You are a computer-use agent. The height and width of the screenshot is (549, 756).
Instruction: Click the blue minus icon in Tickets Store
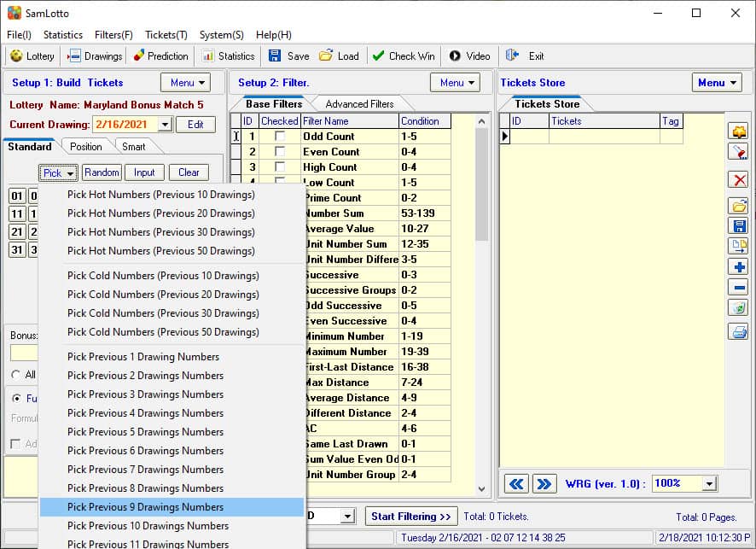pyautogui.click(x=739, y=288)
